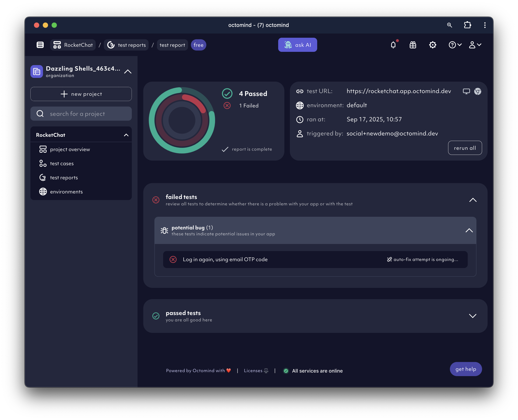Click the 1 Failed label
The width and height of the screenshot is (518, 420).
point(249,106)
